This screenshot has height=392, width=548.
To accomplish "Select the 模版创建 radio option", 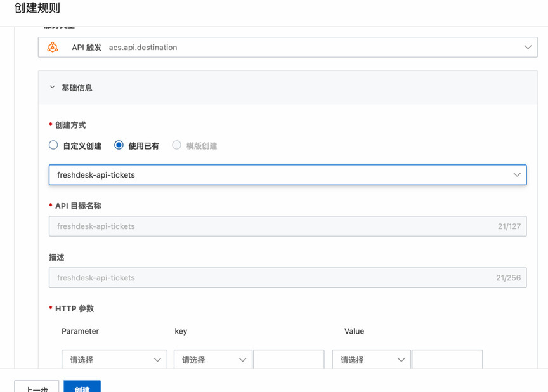I will pyautogui.click(x=176, y=145).
